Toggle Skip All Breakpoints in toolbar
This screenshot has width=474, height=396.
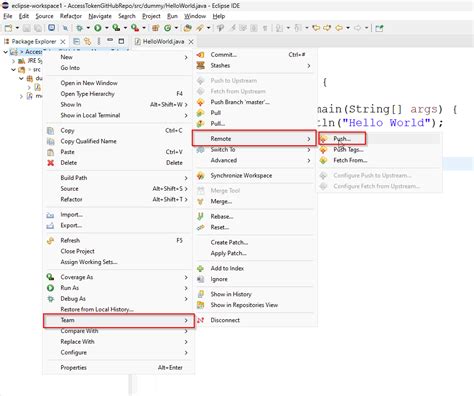(65, 28)
